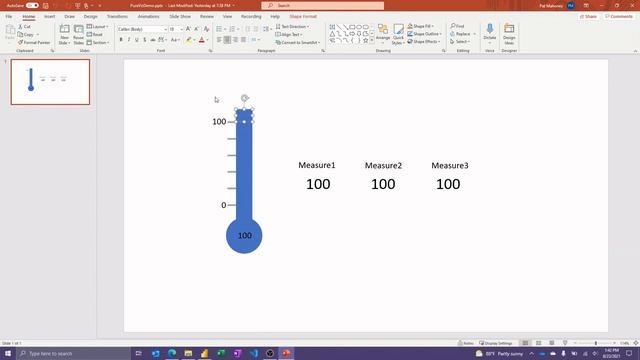The height and width of the screenshot is (360, 640).
Task: Open Microsoft Edge from taskbar
Action: click(x=172, y=353)
